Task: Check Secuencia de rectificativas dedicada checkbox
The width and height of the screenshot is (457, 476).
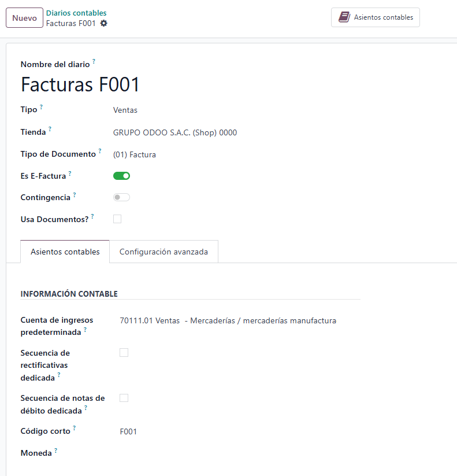Action: pyautogui.click(x=124, y=352)
